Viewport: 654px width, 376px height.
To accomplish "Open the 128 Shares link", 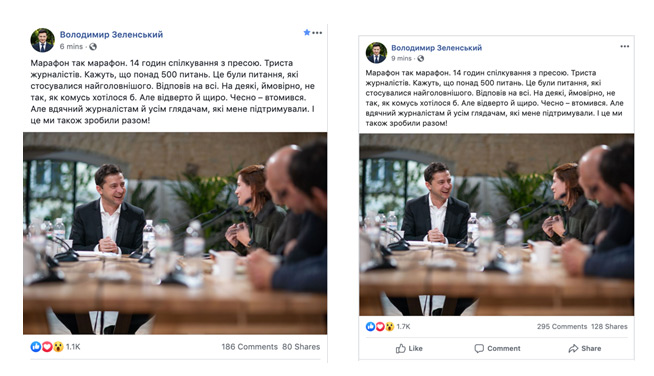I will pos(609,326).
